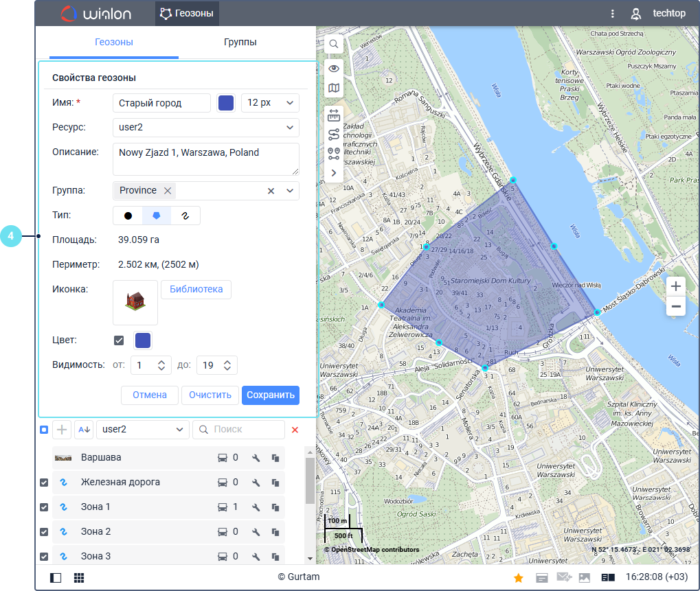This screenshot has width=700, height=591.
Task: Uncheck the Зона 2 geofence checkbox
Action: pos(44,532)
